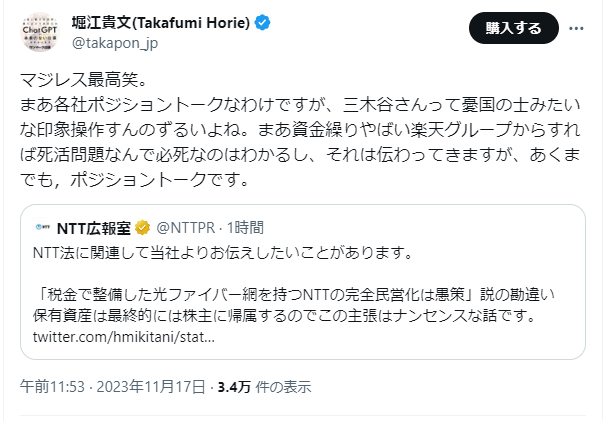607x421 pixels.
Task: Open the NTT広報室 account name
Action: 95,228
